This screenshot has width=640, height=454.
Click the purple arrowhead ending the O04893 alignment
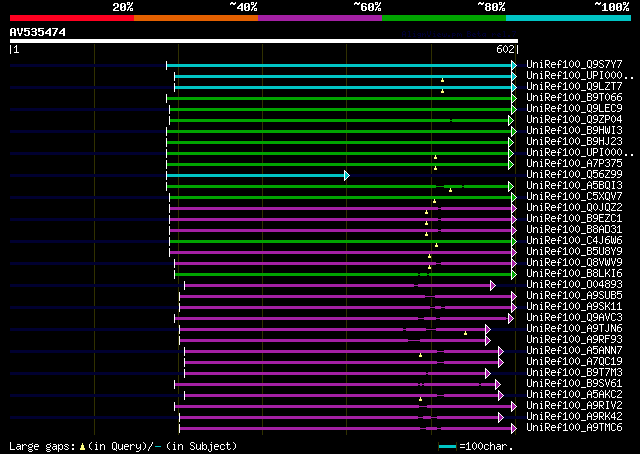point(493,285)
